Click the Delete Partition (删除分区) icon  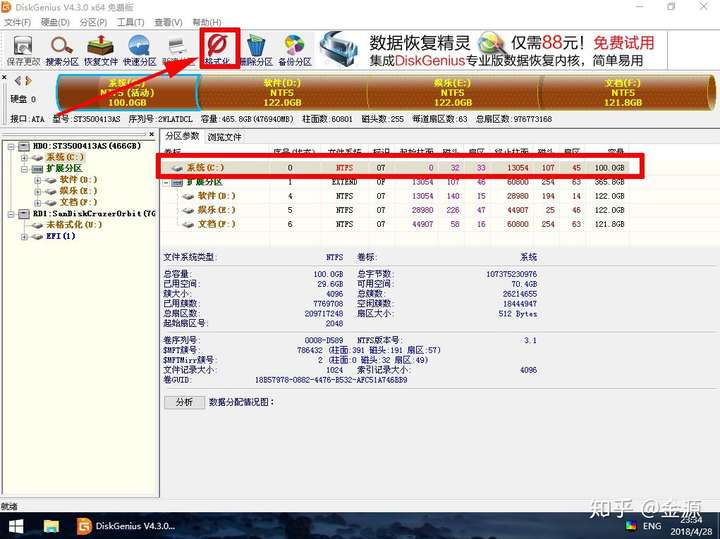click(256, 51)
